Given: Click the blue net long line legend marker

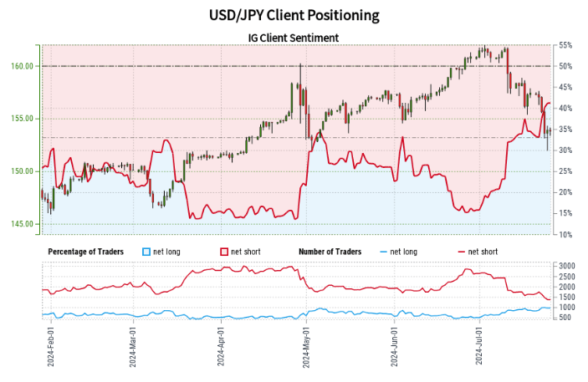Looking at the screenshot, I should (x=384, y=252).
